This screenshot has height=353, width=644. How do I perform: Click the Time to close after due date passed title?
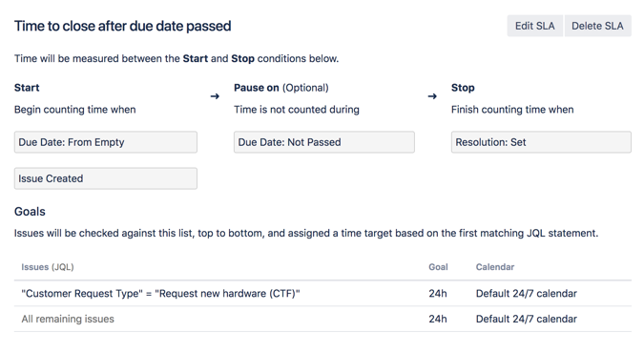[x=123, y=26]
